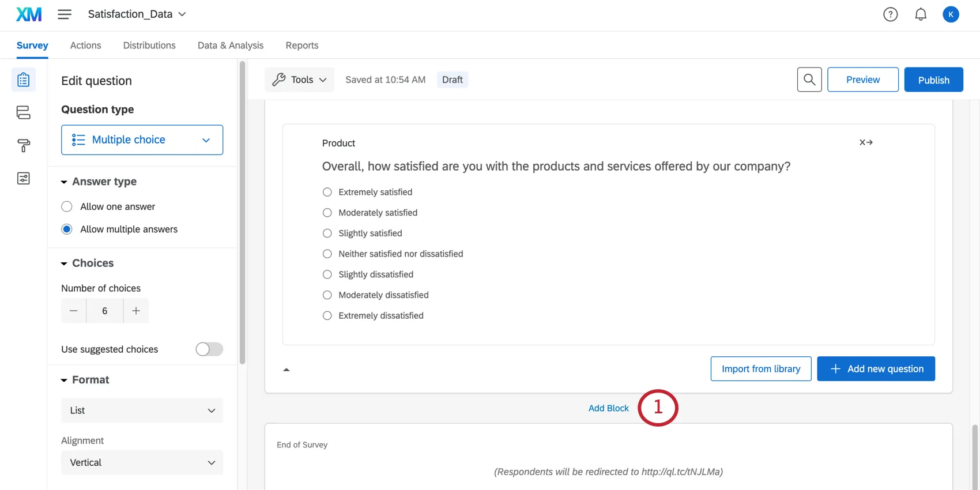Screen dimensions: 980x490
Task: Toggle Use suggested choices switch
Action: pyautogui.click(x=209, y=349)
